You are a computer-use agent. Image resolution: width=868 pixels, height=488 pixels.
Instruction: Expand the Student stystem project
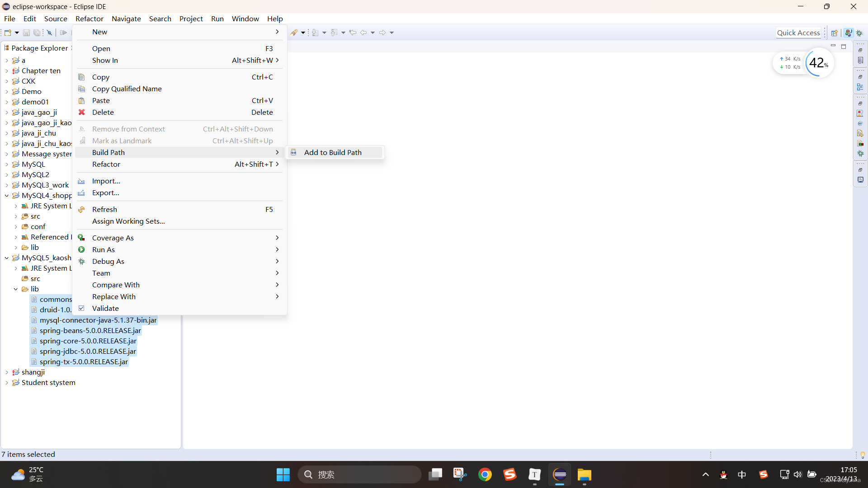7,383
